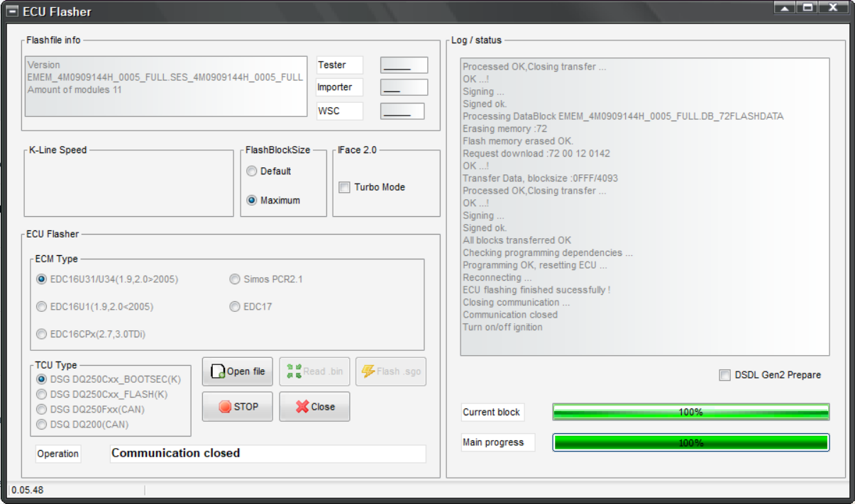855x504 pixels.
Task: Click the Read .bin button
Action: pyautogui.click(x=314, y=371)
